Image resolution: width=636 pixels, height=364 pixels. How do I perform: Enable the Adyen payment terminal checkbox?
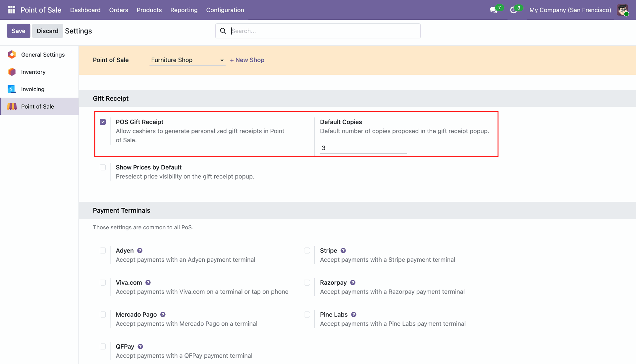coord(103,250)
